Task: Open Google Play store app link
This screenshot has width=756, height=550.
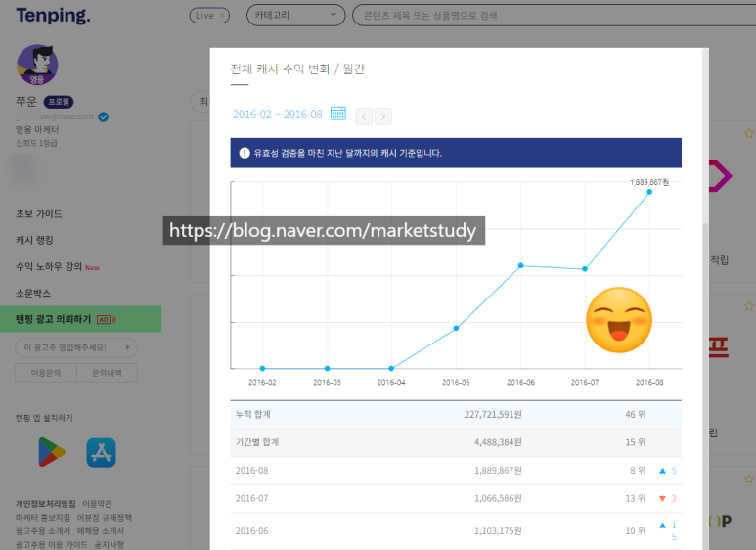Action: (x=52, y=452)
